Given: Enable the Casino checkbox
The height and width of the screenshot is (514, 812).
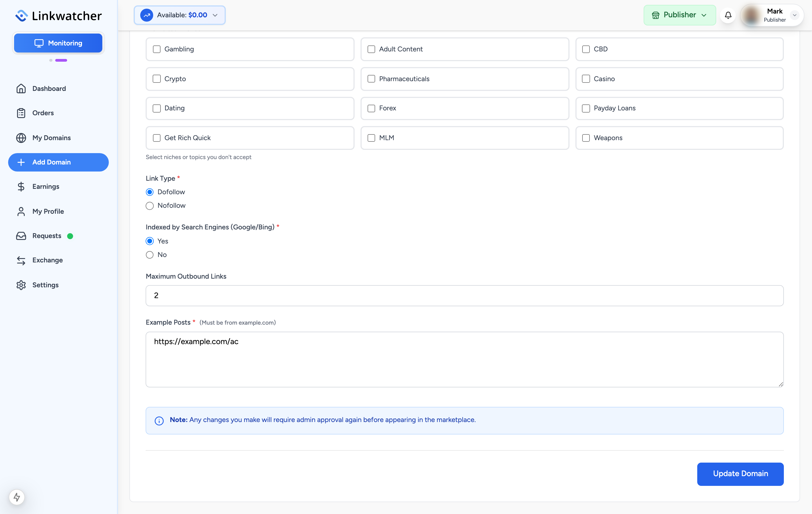Looking at the screenshot, I should pyautogui.click(x=586, y=79).
